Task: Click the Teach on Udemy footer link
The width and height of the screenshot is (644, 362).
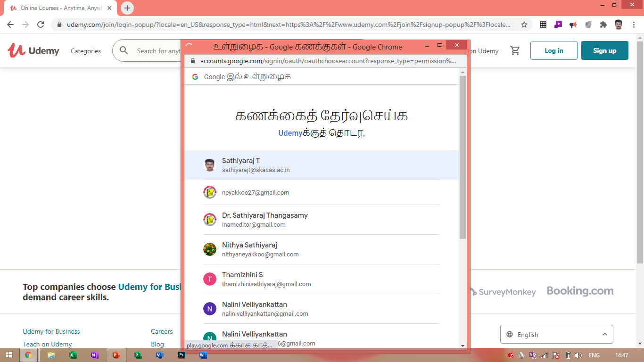Action: click(x=47, y=344)
